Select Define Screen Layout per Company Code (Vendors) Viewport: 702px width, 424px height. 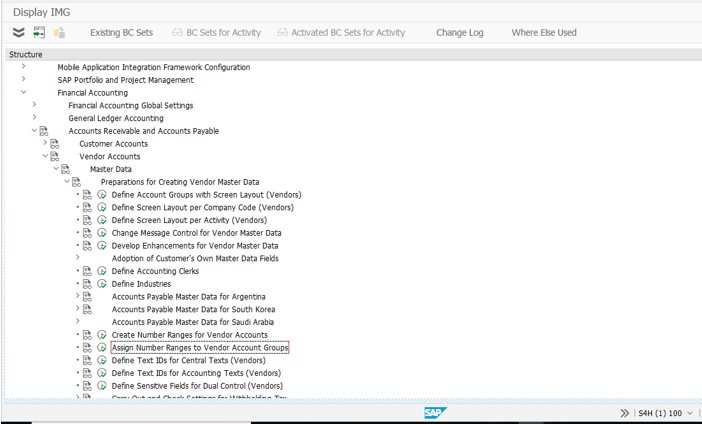point(203,207)
